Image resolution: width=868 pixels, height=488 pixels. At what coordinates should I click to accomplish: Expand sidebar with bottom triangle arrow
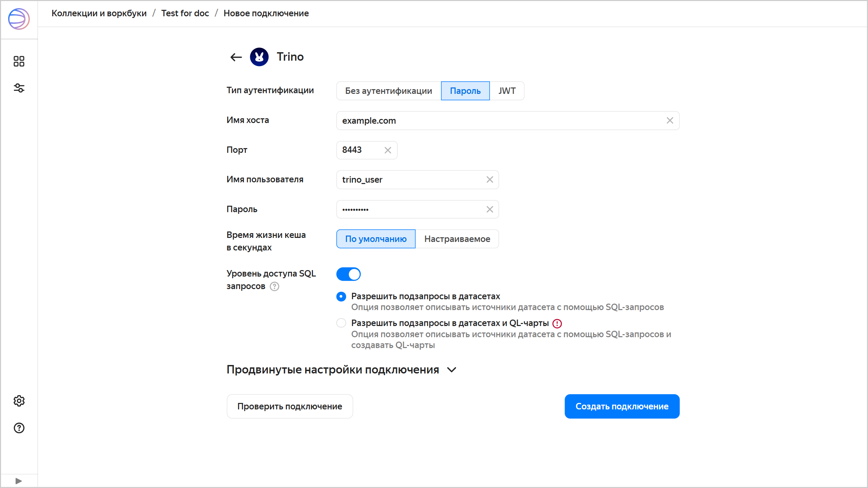(x=19, y=481)
